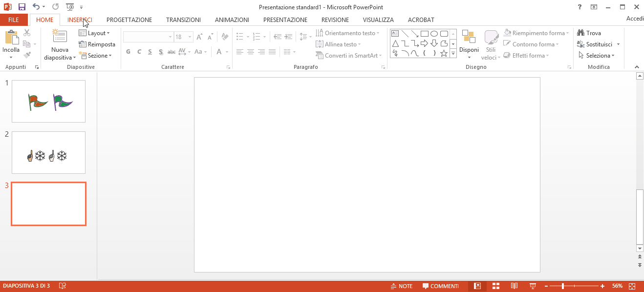644x292 pixels.
Task: Select the text box shape in gallery
Action: pyautogui.click(x=395, y=34)
